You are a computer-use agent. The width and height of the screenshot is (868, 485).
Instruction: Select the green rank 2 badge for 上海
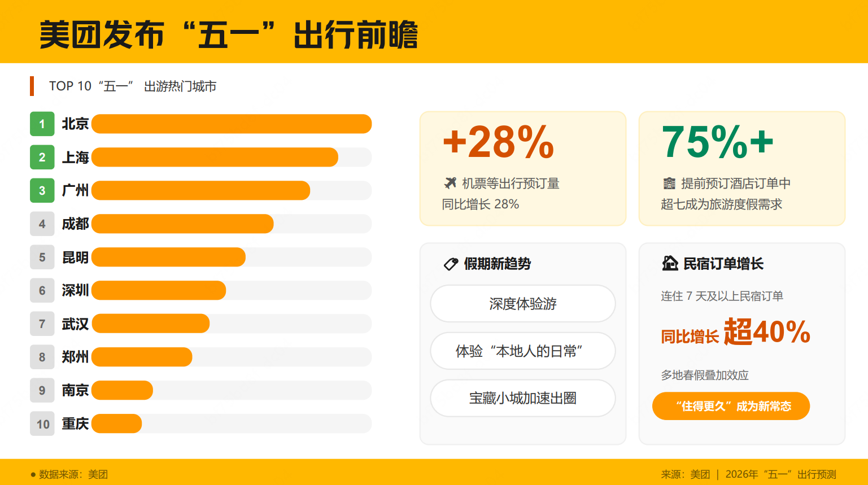point(42,158)
